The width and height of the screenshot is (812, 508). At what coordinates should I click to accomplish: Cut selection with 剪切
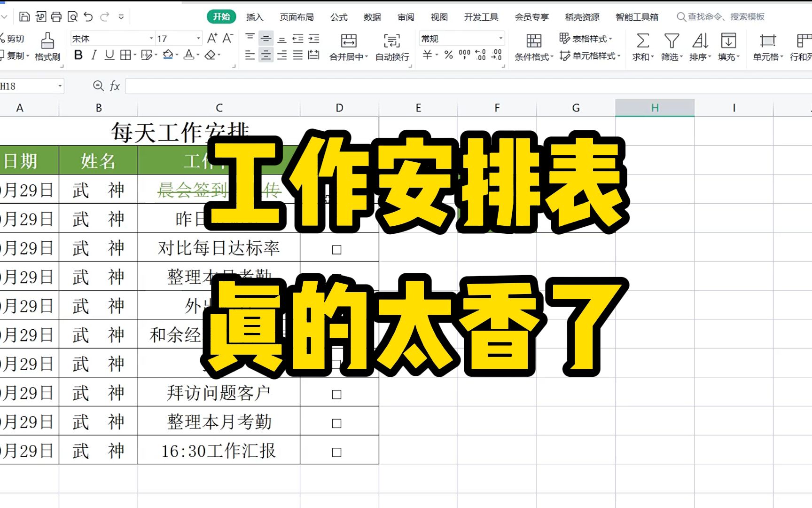point(12,39)
